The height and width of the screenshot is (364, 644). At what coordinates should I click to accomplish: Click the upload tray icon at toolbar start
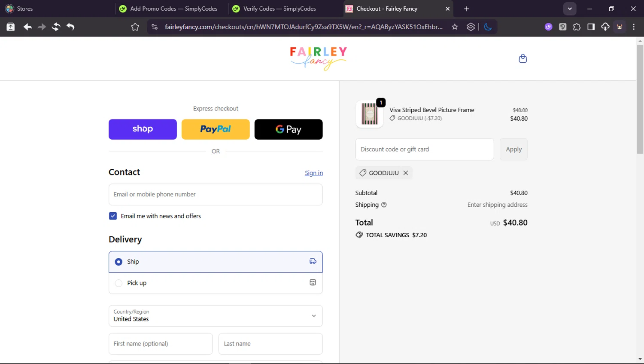[x=11, y=27]
